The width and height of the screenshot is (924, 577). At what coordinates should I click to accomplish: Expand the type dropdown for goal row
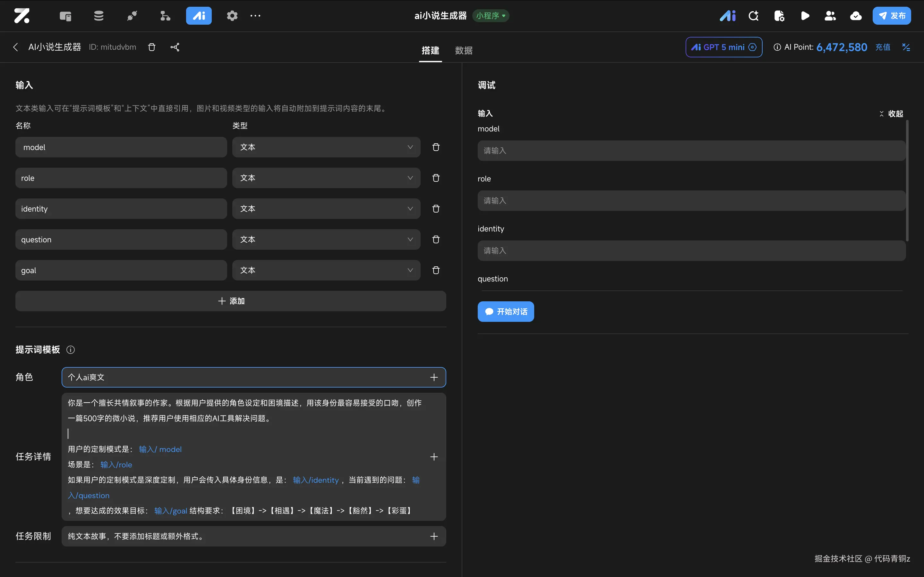coord(326,270)
